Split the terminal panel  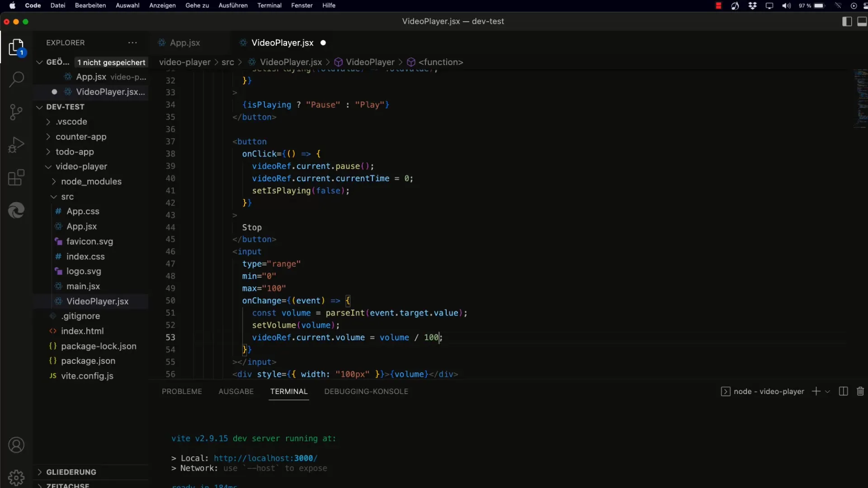coord(843,391)
